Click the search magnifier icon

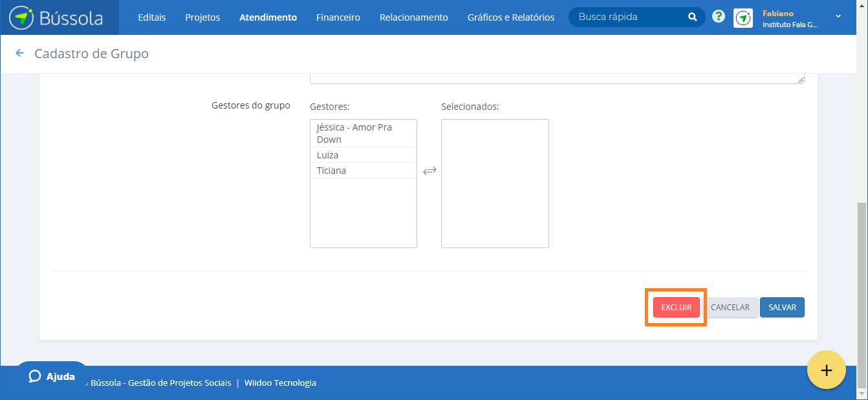[692, 17]
